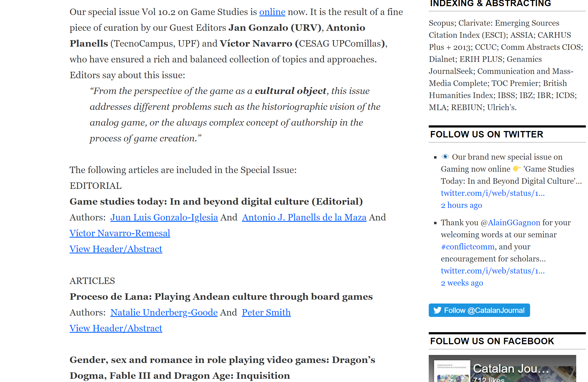Screen dimensions: 588x382
Task: Open the 'online' link for special issue Vol 10.2
Action: (x=272, y=12)
